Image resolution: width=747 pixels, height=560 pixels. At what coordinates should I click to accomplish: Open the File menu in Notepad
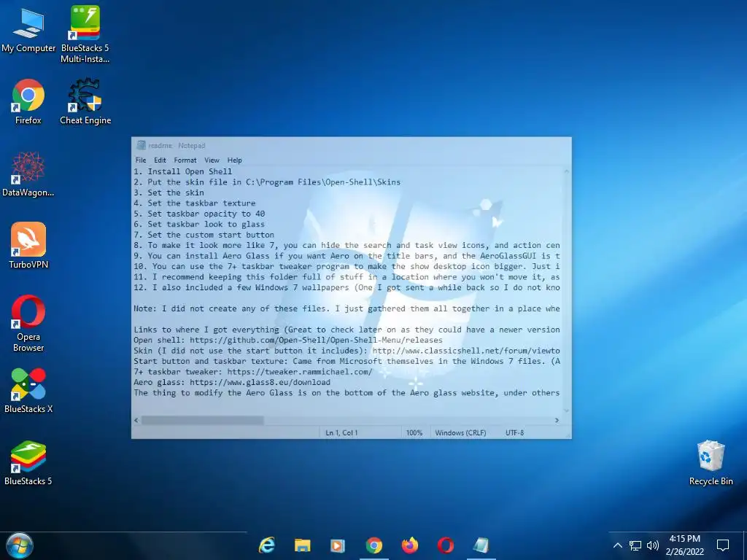[x=141, y=160]
